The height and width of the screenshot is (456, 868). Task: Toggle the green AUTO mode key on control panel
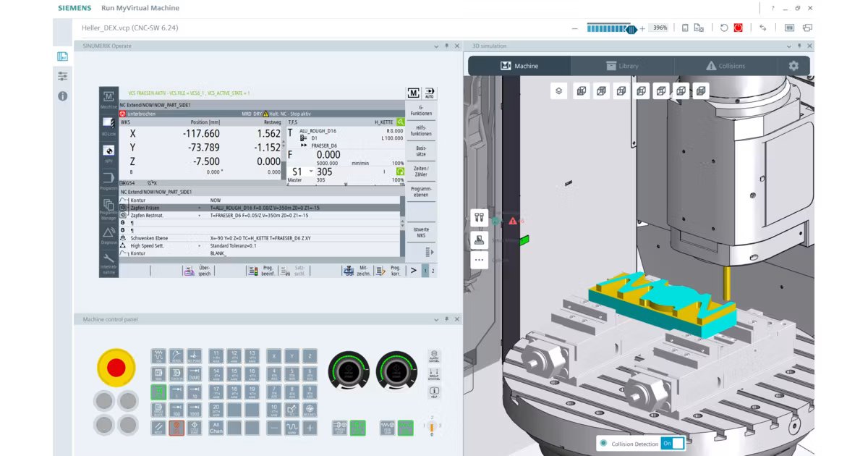[159, 392]
